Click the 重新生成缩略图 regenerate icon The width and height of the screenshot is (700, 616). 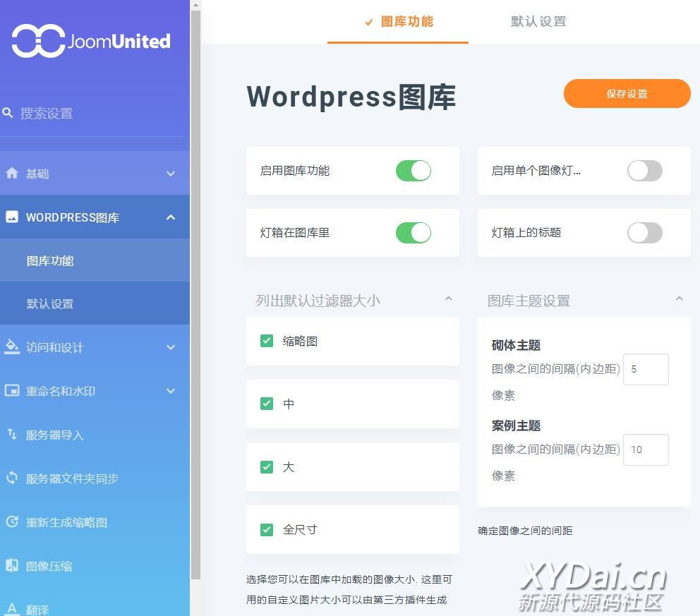12,522
